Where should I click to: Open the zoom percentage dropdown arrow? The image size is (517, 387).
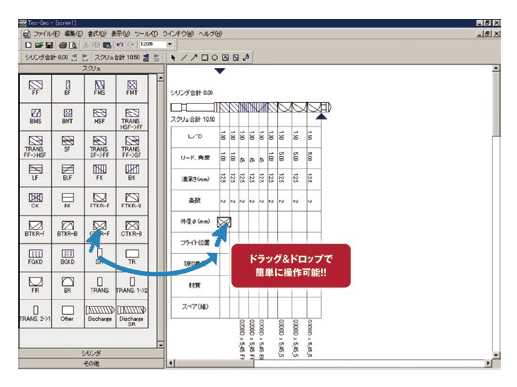pyautogui.click(x=170, y=44)
